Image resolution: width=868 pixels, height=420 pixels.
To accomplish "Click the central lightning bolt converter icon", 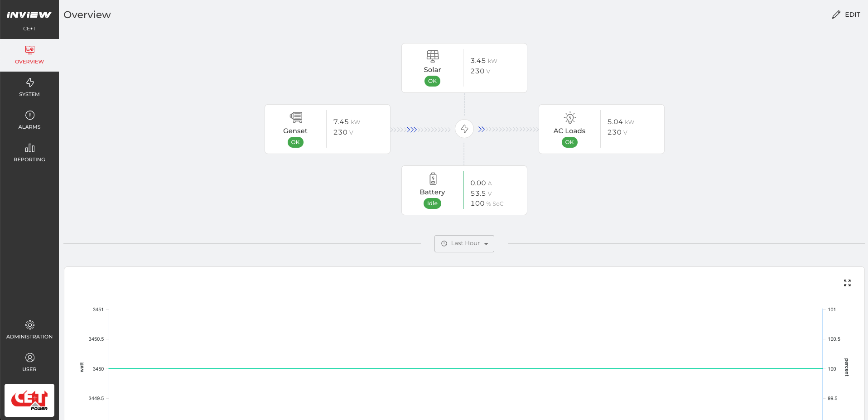I will (464, 129).
